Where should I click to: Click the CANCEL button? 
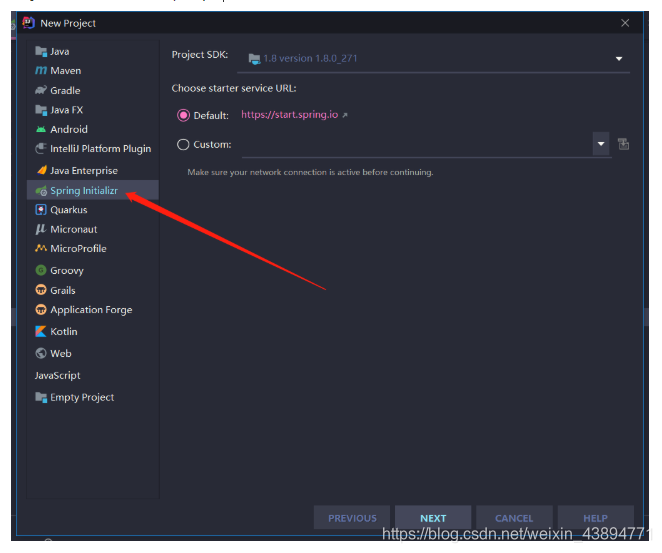514,518
